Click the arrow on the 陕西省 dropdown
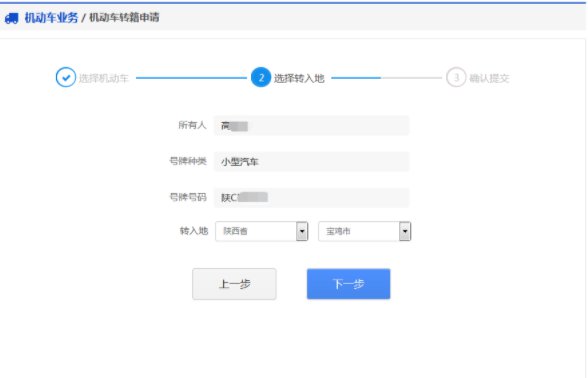 302,231
